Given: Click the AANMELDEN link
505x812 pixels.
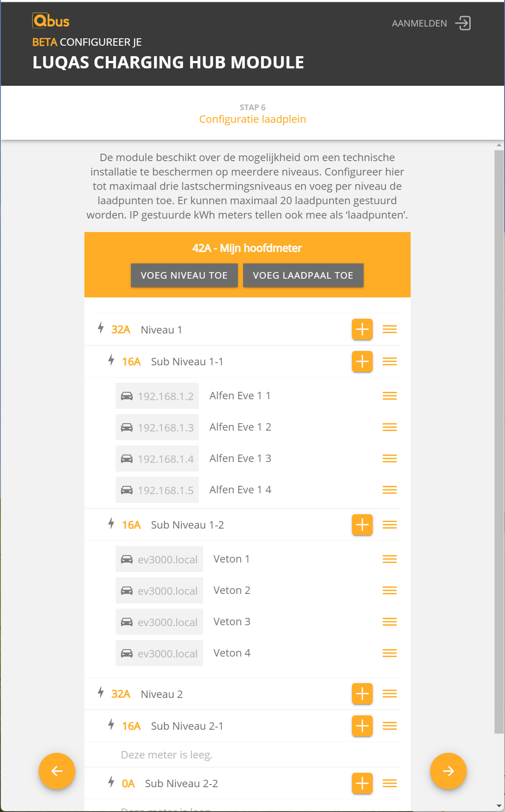Looking at the screenshot, I should (419, 24).
